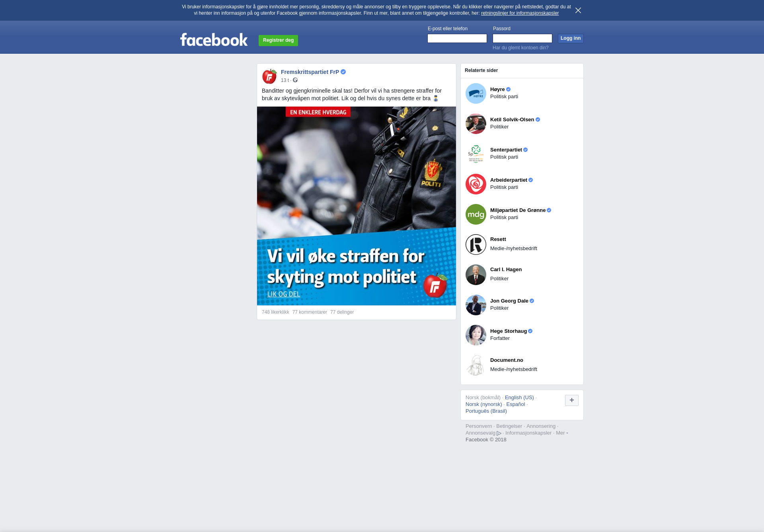Click the Senterpartiet clover logo
This screenshot has height=532, width=764.
[x=476, y=154]
